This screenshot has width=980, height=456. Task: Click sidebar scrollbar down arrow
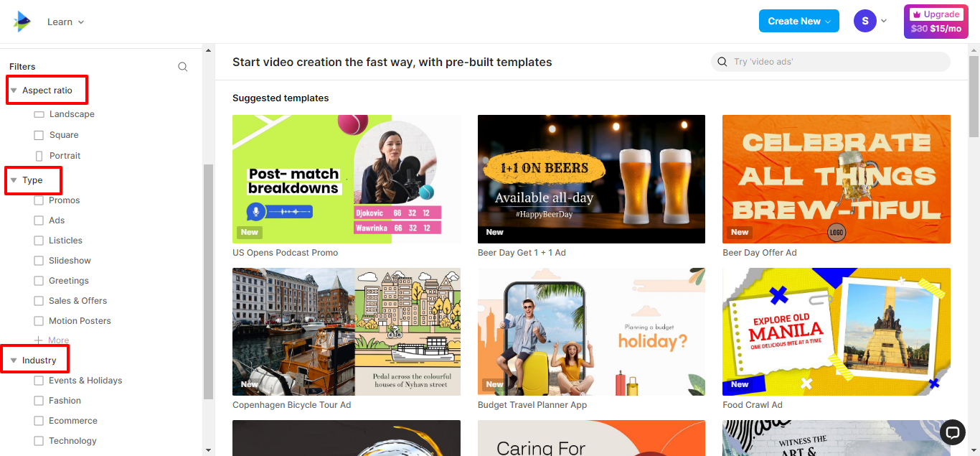pyautogui.click(x=209, y=450)
